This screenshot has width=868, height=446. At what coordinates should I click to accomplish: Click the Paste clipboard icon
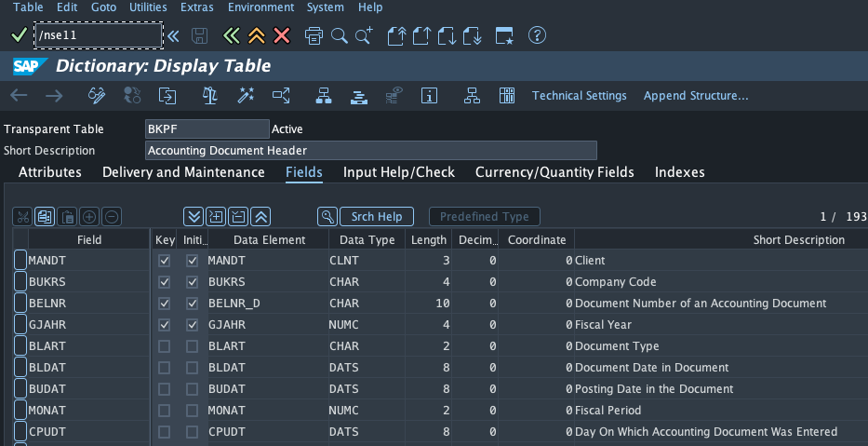pos(67,217)
